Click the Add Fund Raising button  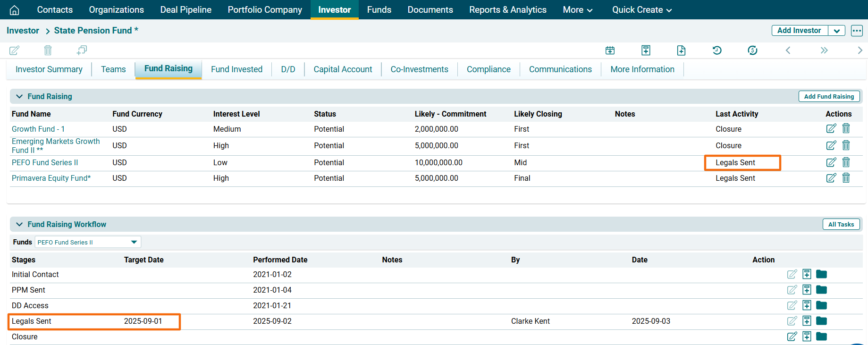828,96
